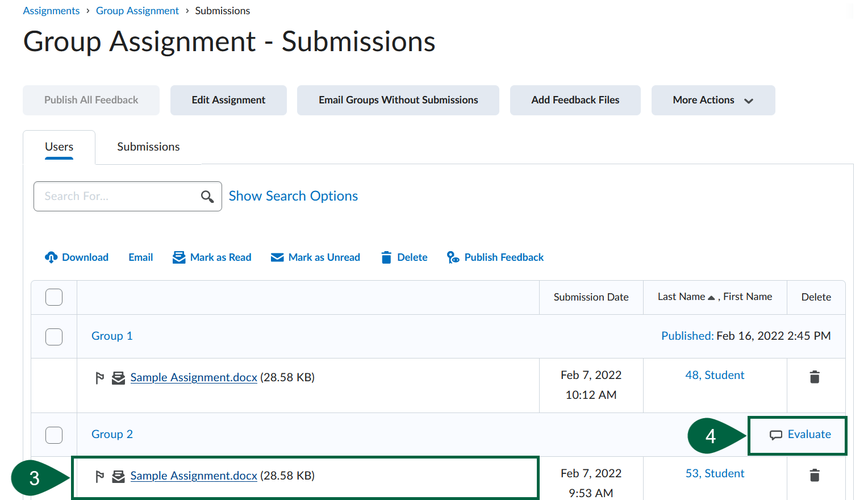Select the Users tab
This screenshot has height=500, width=868.
59,147
